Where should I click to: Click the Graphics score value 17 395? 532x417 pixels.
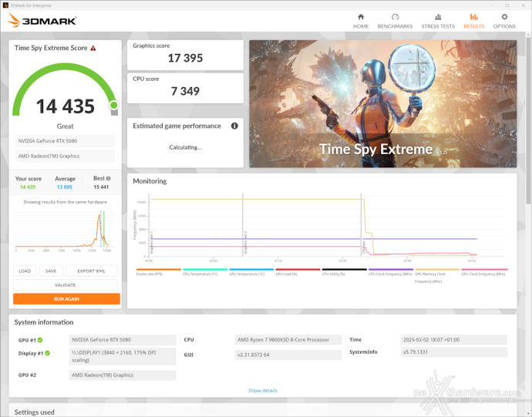point(185,58)
